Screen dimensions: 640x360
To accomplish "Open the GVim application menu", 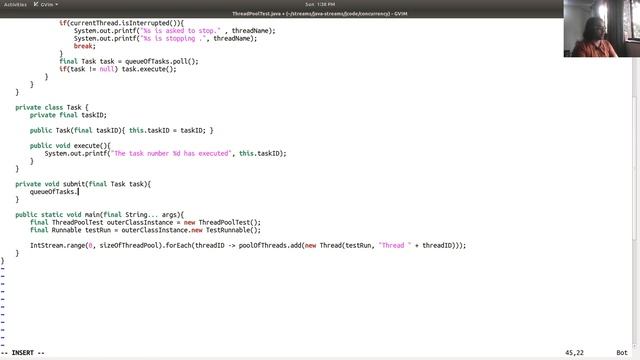I will pyautogui.click(x=46, y=4).
